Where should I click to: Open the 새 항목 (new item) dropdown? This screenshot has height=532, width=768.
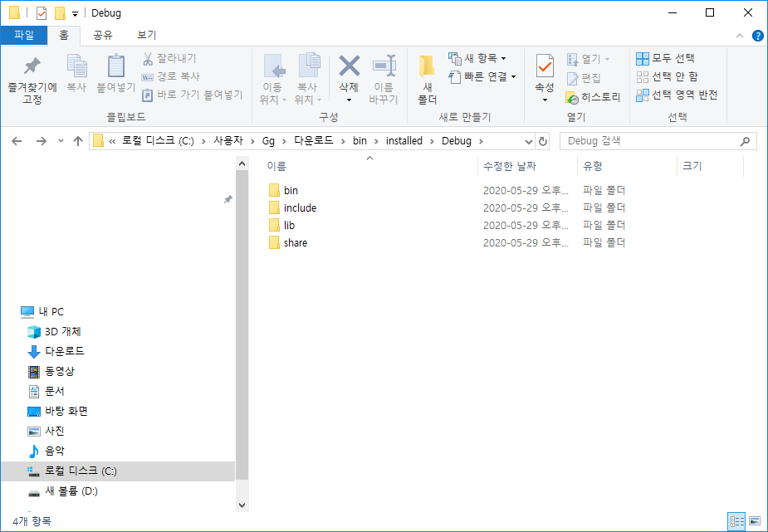click(477, 59)
